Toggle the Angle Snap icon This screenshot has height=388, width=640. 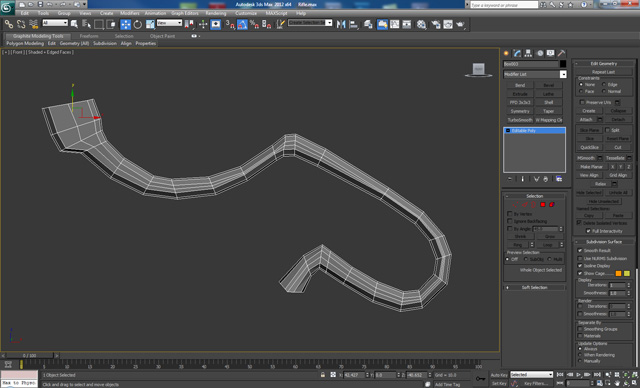[242, 24]
